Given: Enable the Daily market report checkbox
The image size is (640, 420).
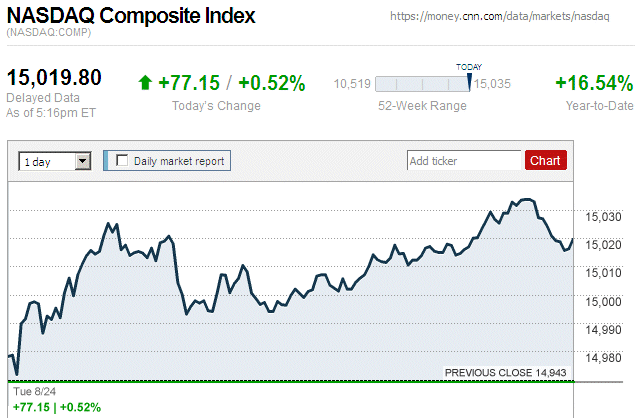Looking at the screenshot, I should (123, 160).
